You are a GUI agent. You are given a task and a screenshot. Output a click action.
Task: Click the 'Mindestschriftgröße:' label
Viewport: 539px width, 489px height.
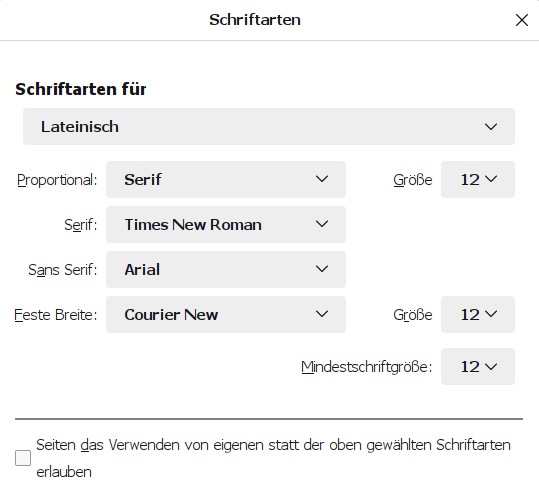point(367,367)
